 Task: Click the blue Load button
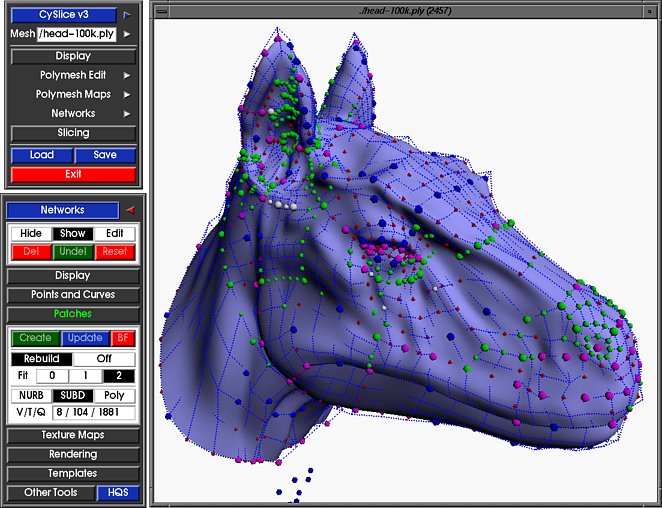click(42, 155)
